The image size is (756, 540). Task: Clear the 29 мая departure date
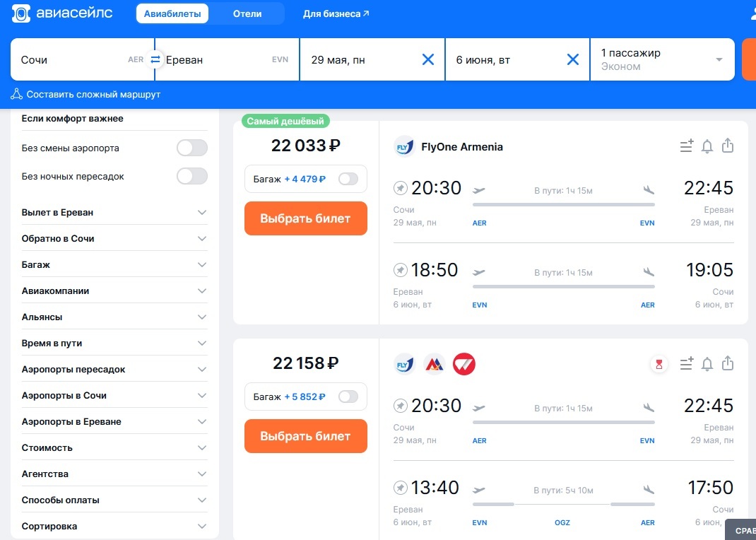click(x=428, y=59)
